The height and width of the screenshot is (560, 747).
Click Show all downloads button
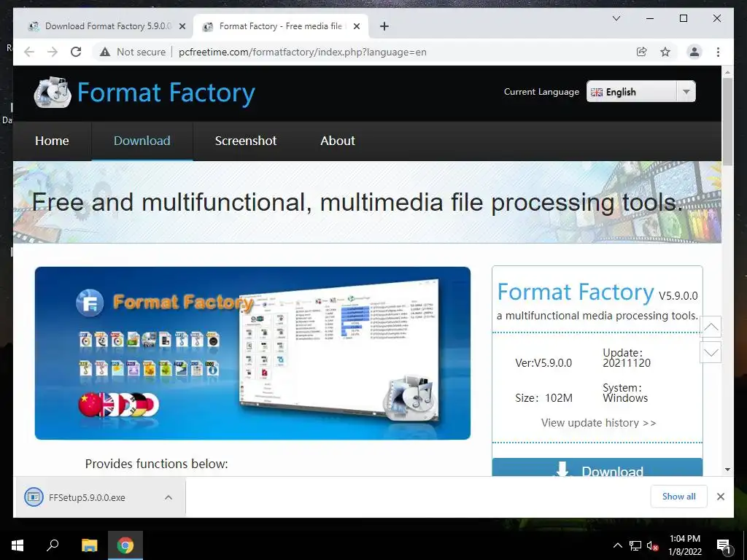point(679,497)
